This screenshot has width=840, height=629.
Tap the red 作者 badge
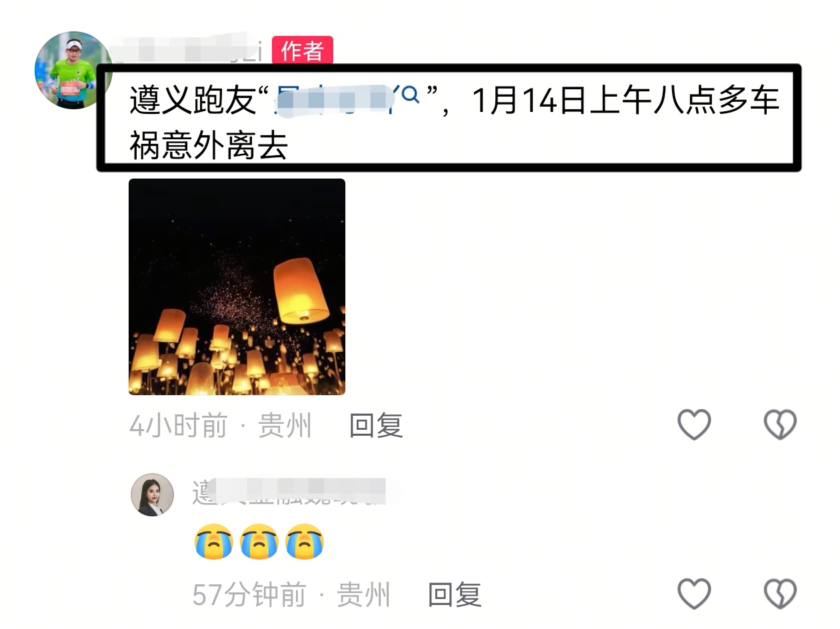302,51
